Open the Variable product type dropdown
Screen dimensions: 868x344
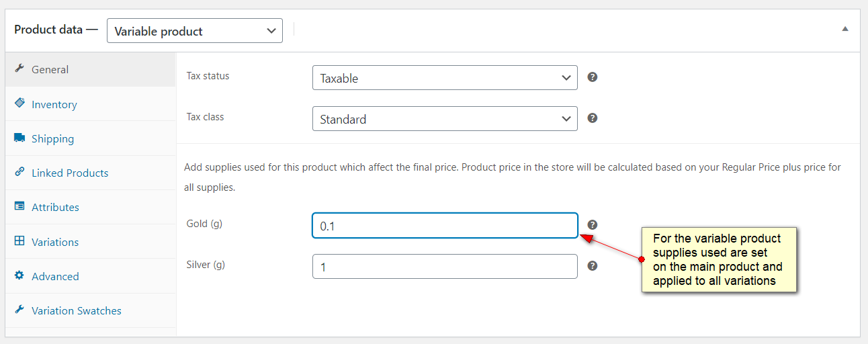[x=195, y=31]
